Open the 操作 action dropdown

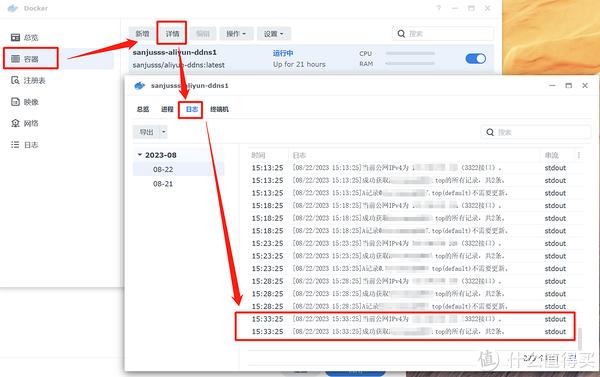236,34
